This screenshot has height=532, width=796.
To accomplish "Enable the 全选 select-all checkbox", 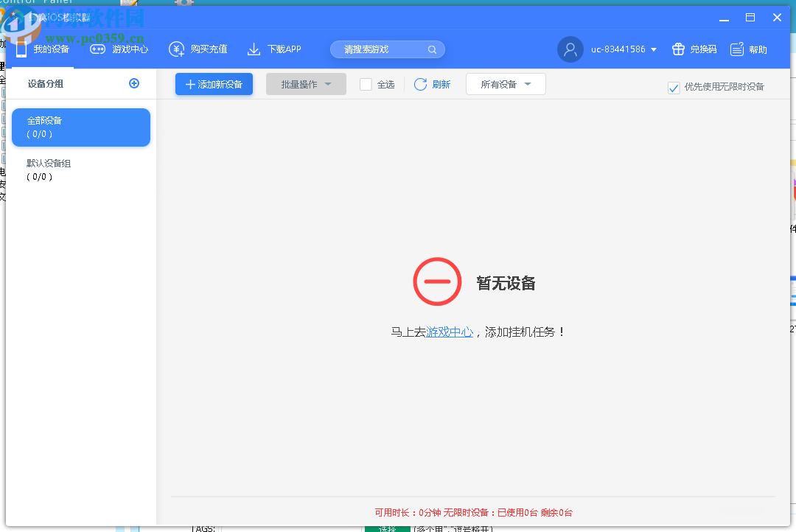I will pos(365,84).
